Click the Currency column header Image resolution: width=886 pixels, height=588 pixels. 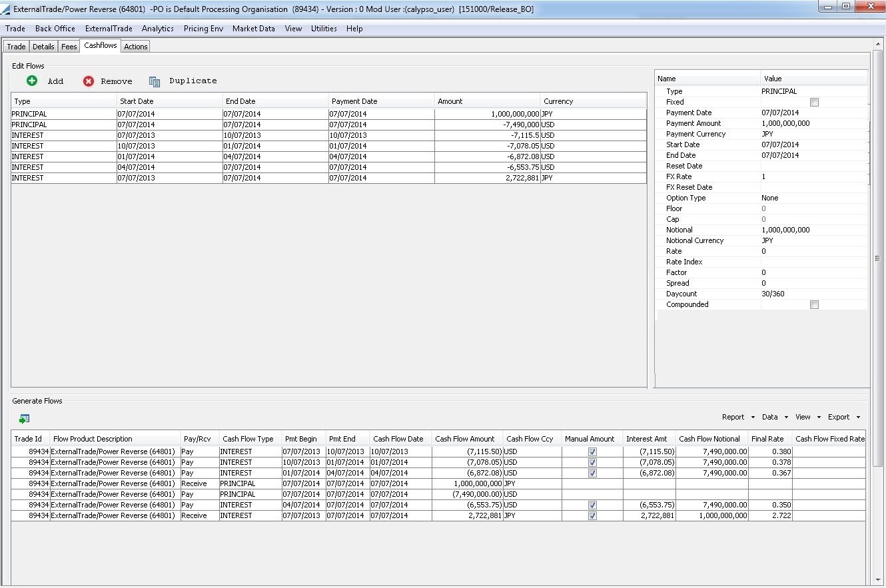point(594,101)
